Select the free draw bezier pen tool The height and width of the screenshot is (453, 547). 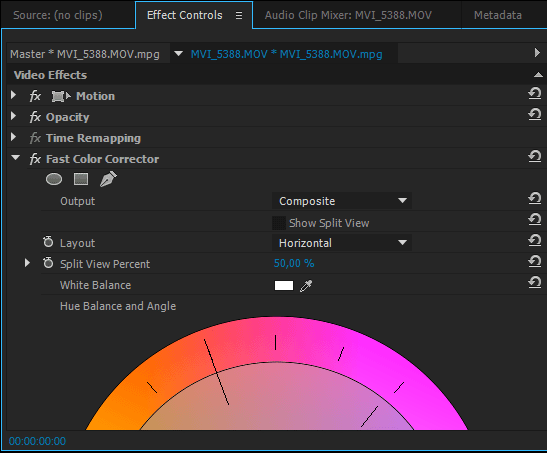click(x=108, y=179)
